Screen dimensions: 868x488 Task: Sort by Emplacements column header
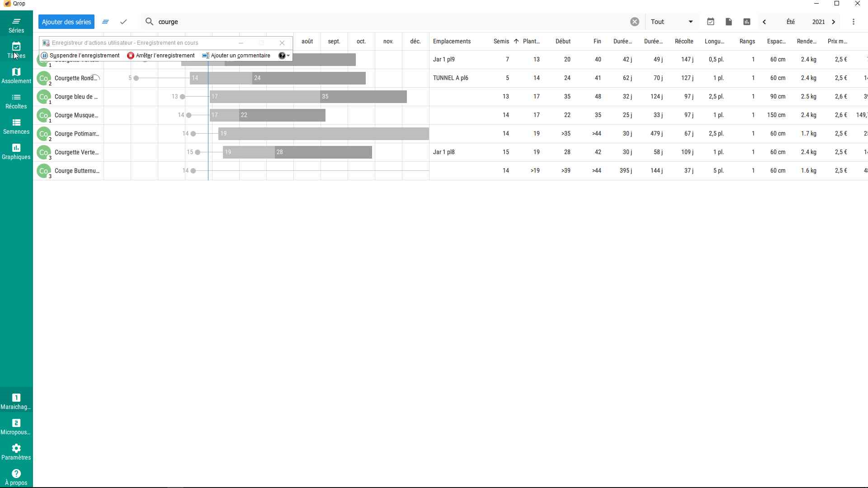452,41
